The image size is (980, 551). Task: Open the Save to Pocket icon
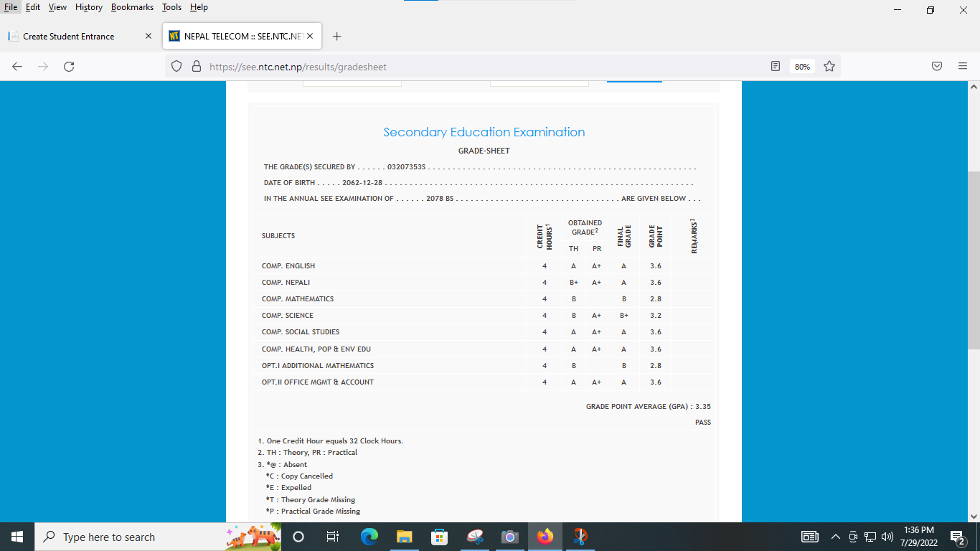(937, 67)
